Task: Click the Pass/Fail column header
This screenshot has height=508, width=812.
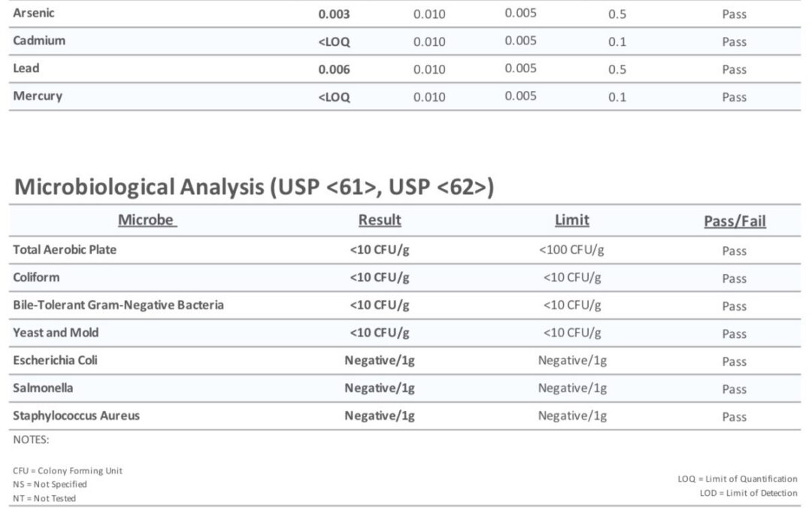Action: click(x=735, y=221)
